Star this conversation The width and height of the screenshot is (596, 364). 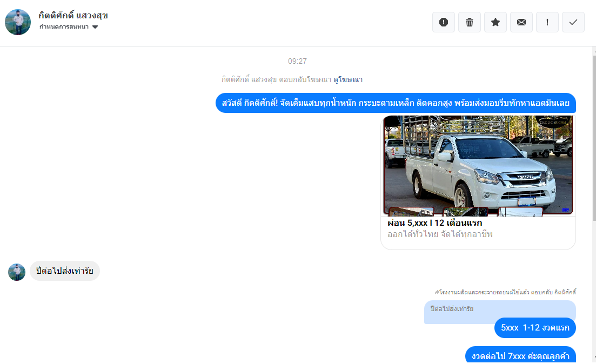pyautogui.click(x=495, y=22)
